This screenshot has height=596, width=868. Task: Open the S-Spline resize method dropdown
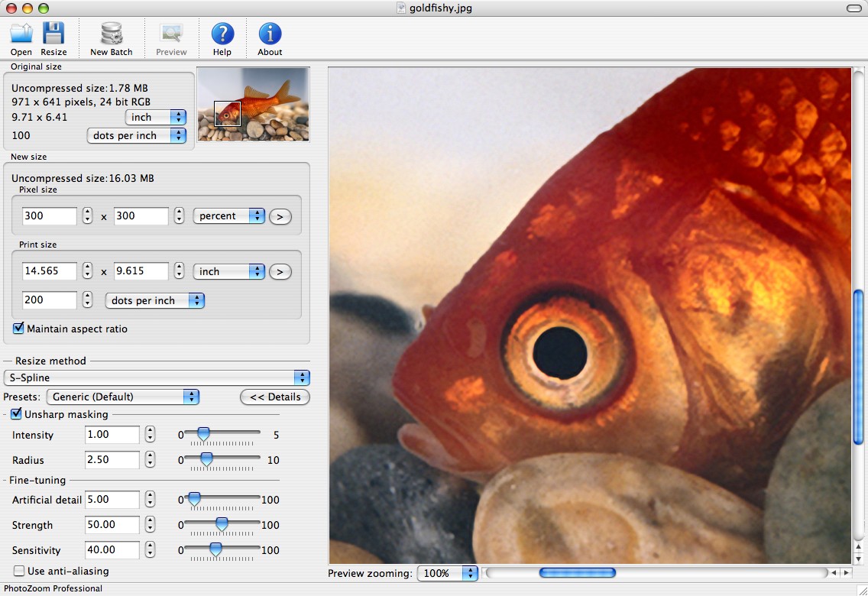[x=157, y=377]
